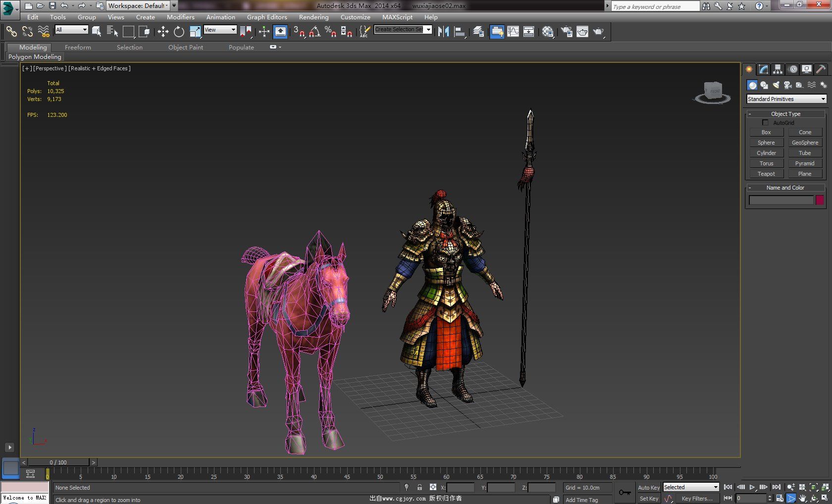Screen dimensions: 832x504
Task: Toggle Window/Crossing selection mode
Action: (x=144, y=32)
